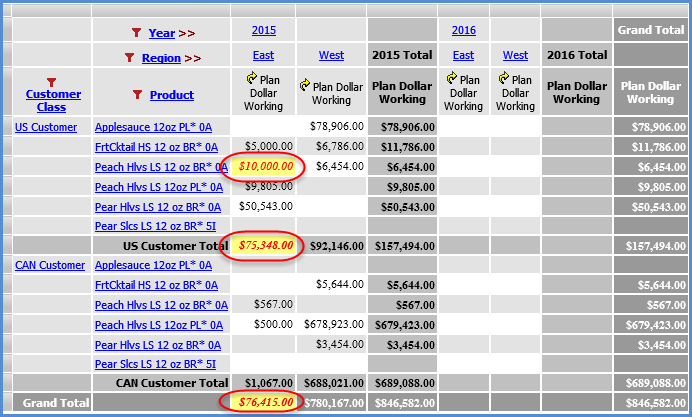Click the measure icon under 2015 West
The height and width of the screenshot is (417, 692).
point(304,87)
